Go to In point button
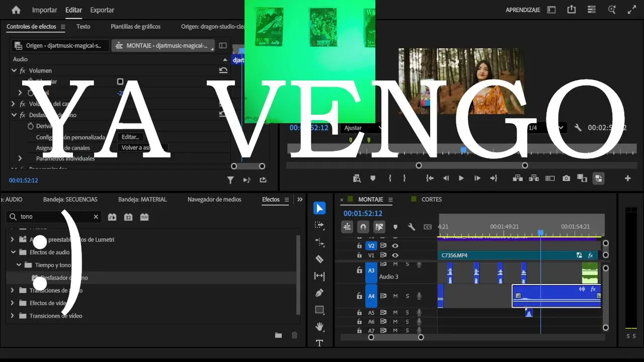 pos(430,178)
